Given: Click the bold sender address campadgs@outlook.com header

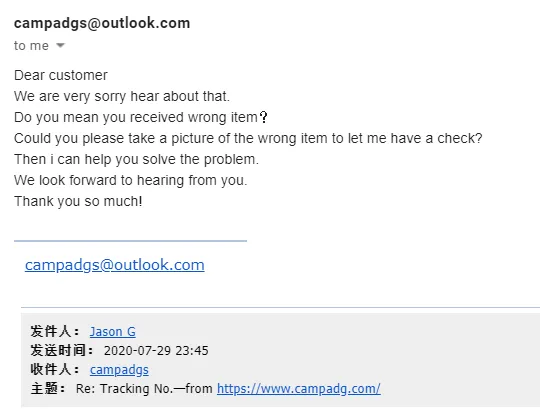Looking at the screenshot, I should coord(102,23).
